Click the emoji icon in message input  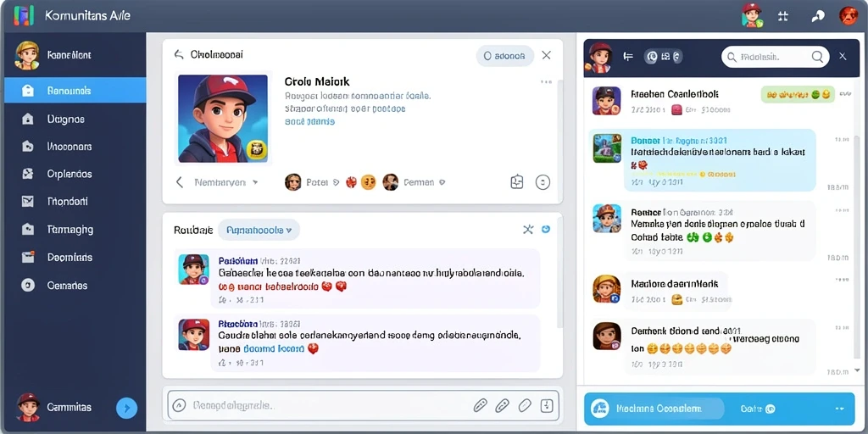(x=179, y=405)
